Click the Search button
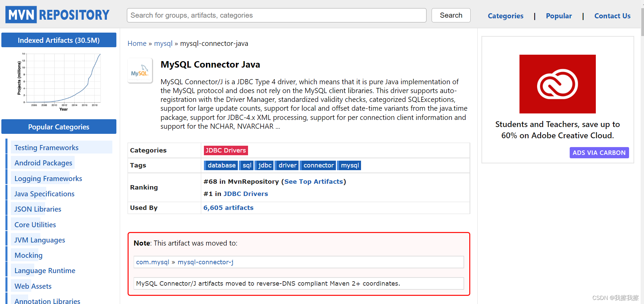 pos(451,15)
